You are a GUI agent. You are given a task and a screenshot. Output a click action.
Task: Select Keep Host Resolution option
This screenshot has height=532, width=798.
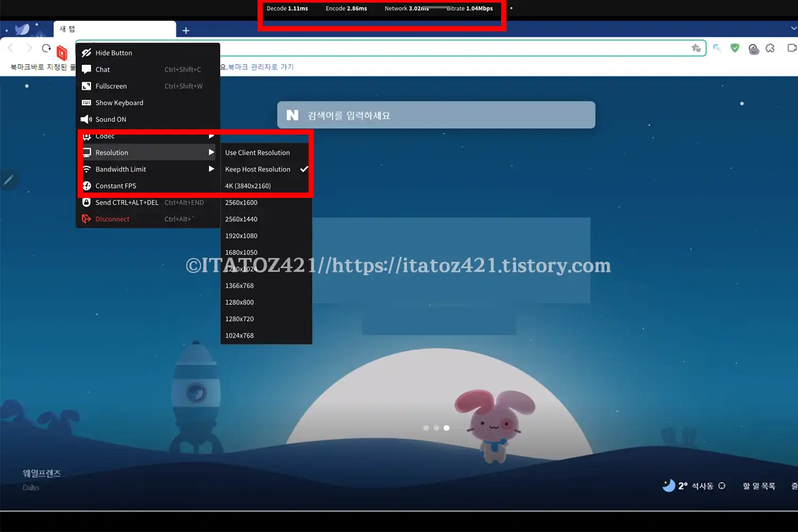click(x=266, y=169)
